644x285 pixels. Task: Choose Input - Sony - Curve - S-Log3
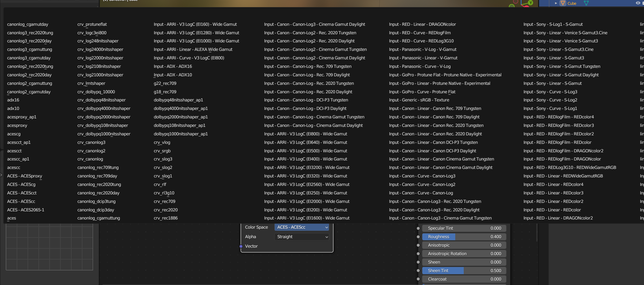coord(550,92)
